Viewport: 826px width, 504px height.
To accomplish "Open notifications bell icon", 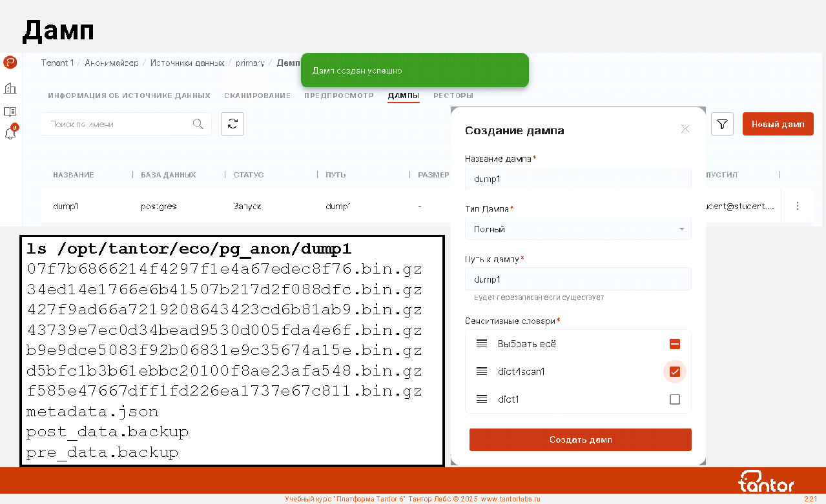I will [10, 134].
